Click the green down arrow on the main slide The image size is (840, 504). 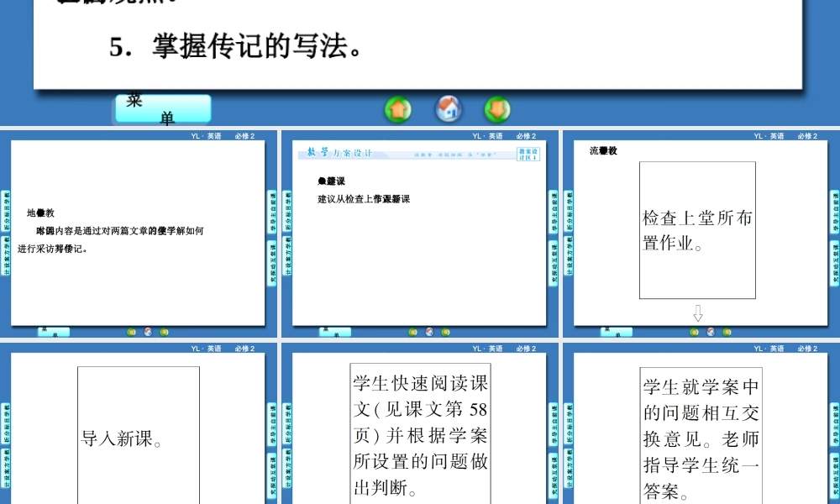[x=497, y=110]
